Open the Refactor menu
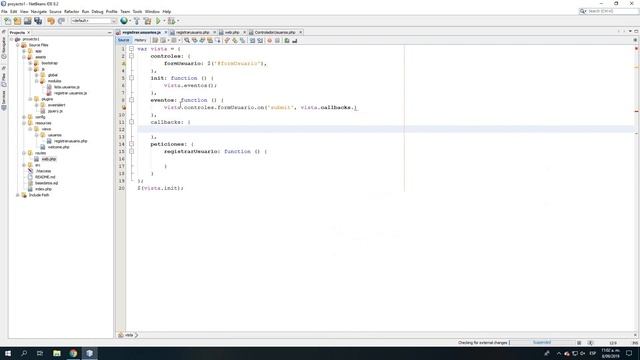 pyautogui.click(x=71, y=12)
